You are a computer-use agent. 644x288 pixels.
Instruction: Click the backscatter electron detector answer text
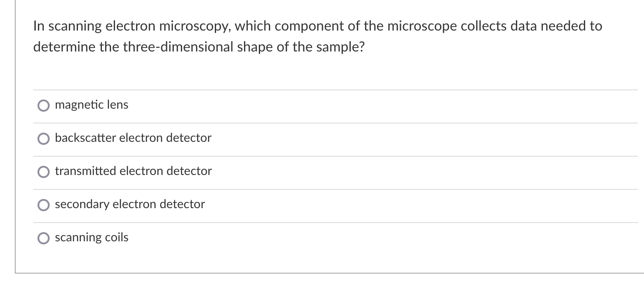(x=133, y=138)
